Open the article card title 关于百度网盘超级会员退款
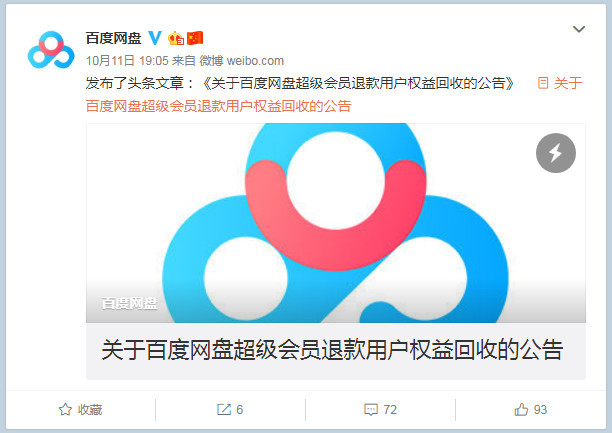This screenshot has width=612, height=433. click(332, 350)
